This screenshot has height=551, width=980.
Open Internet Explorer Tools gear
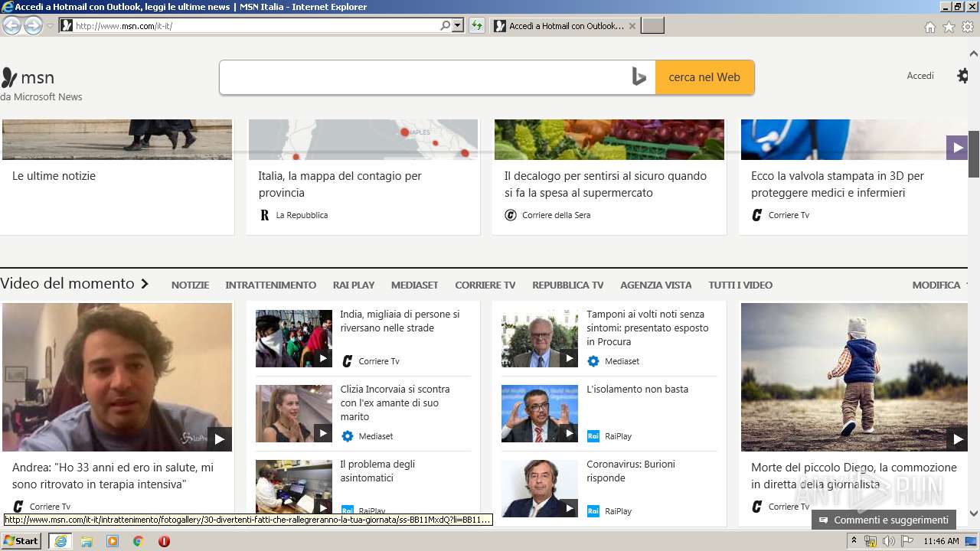click(x=968, y=27)
